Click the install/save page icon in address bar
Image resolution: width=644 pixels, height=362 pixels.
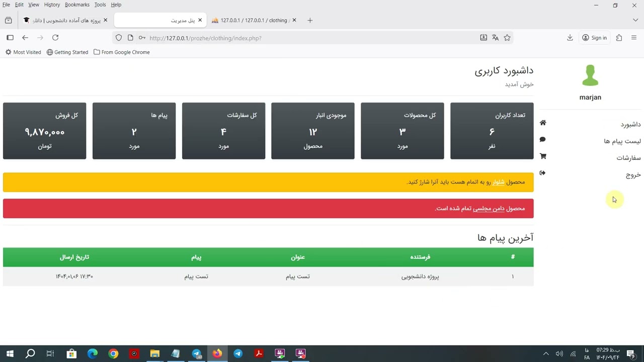(x=484, y=38)
